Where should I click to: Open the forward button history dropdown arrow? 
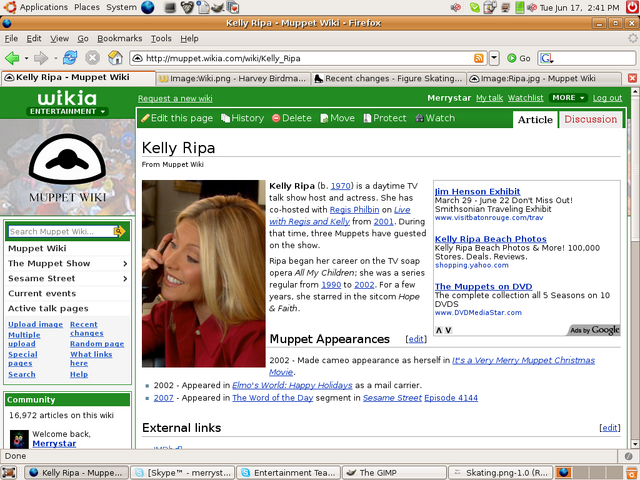[x=55, y=58]
